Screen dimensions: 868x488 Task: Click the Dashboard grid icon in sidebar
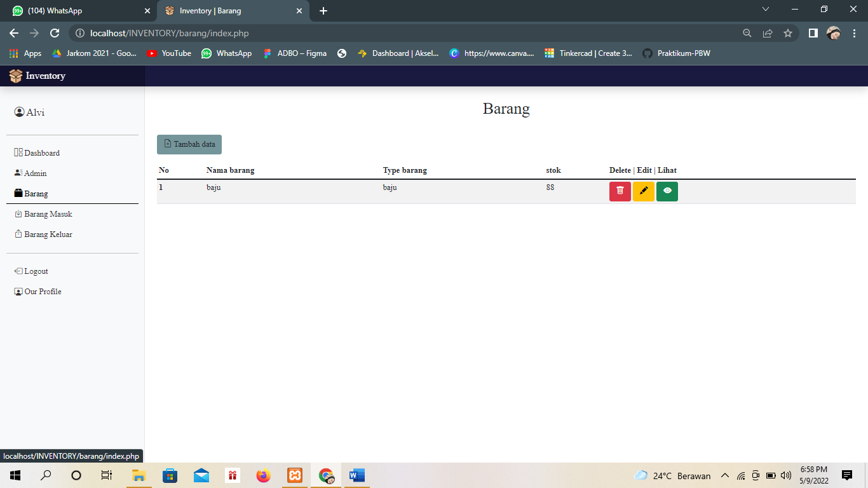point(17,152)
